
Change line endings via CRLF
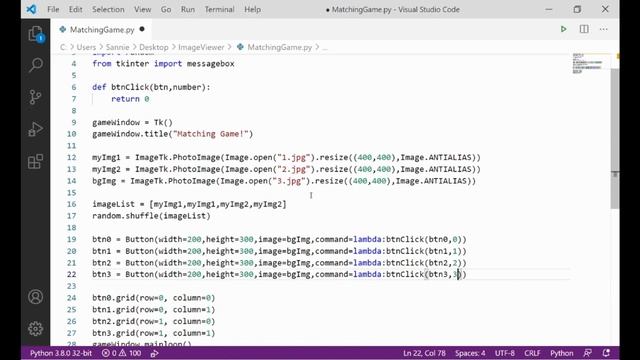[532, 353]
